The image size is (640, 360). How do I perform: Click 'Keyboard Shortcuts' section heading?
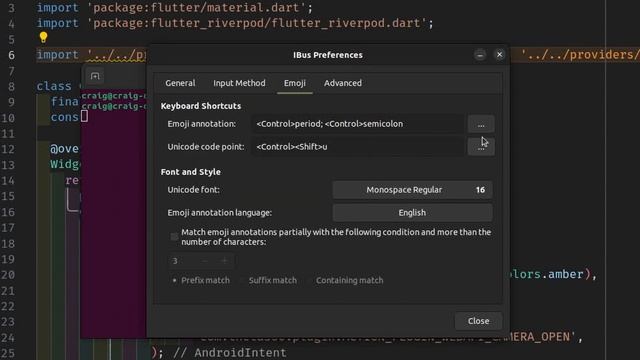(201, 106)
